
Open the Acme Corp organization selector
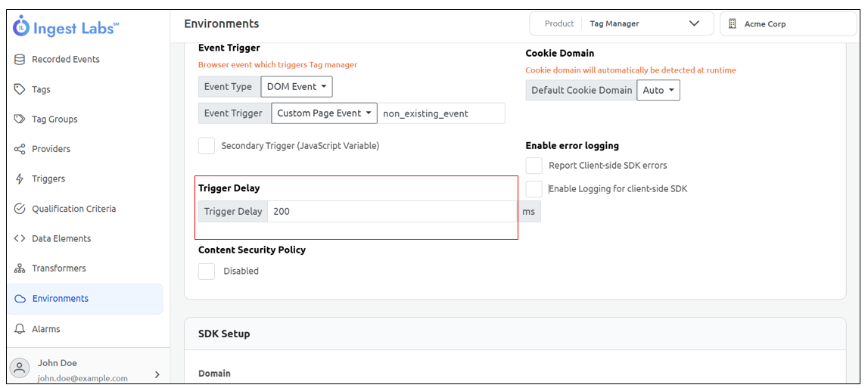[788, 24]
